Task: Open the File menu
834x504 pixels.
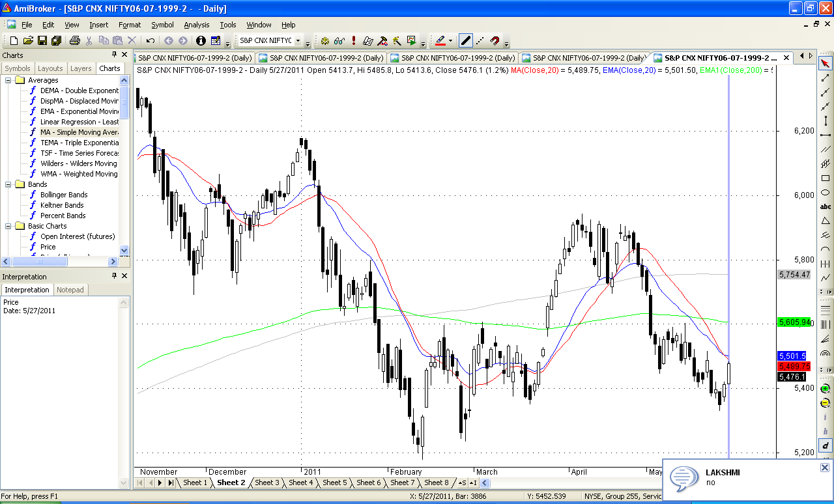Action: (x=27, y=25)
